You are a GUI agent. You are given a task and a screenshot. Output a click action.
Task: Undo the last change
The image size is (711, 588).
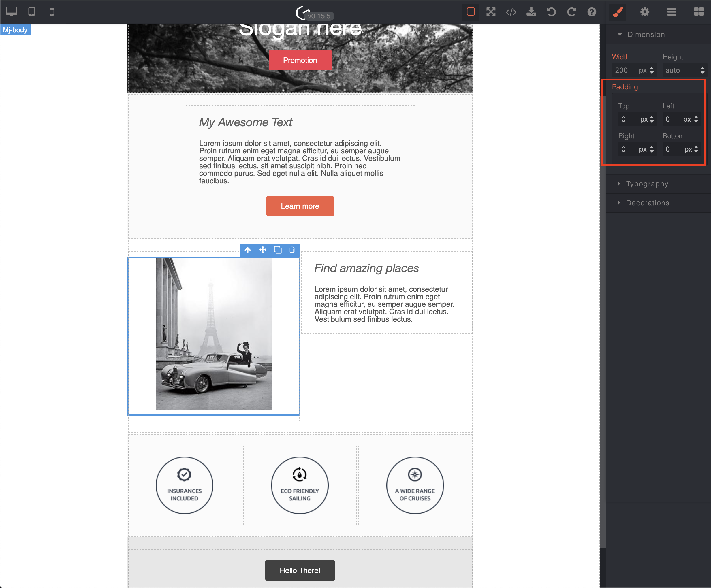pyautogui.click(x=551, y=12)
